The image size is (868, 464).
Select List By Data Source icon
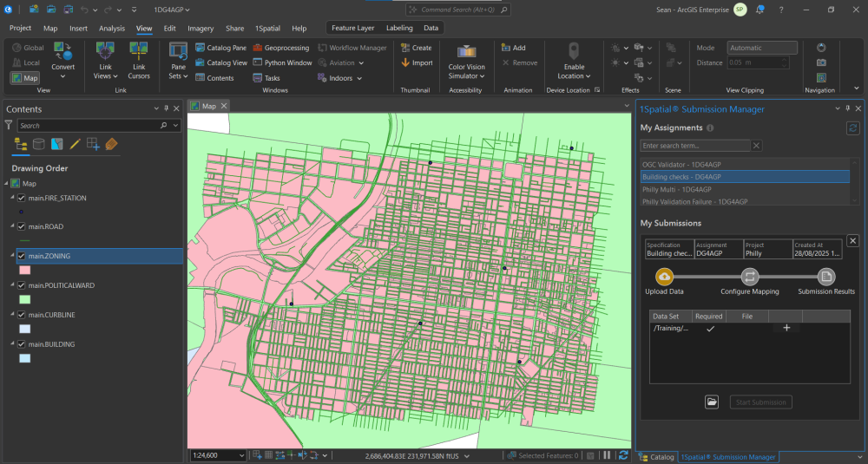[x=39, y=144]
